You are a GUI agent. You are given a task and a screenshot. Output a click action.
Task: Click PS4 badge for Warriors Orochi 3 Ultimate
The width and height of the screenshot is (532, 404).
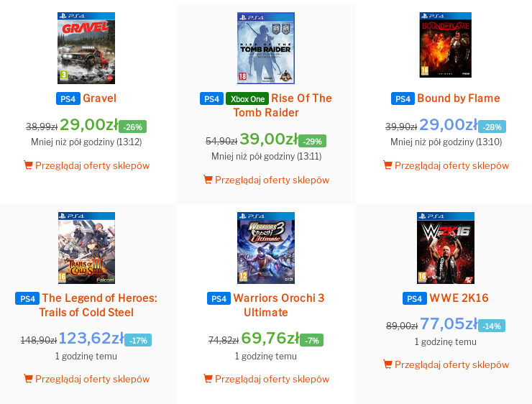pyautogui.click(x=219, y=298)
